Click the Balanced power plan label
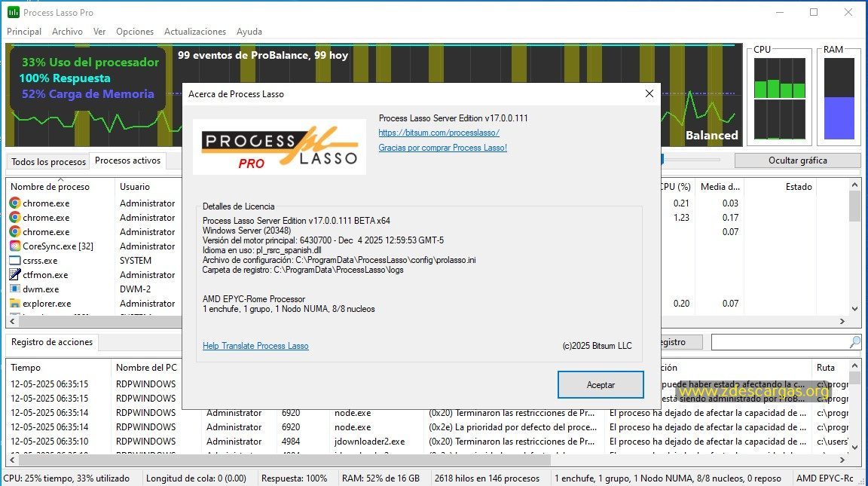This screenshot has width=868, height=486. (x=711, y=135)
